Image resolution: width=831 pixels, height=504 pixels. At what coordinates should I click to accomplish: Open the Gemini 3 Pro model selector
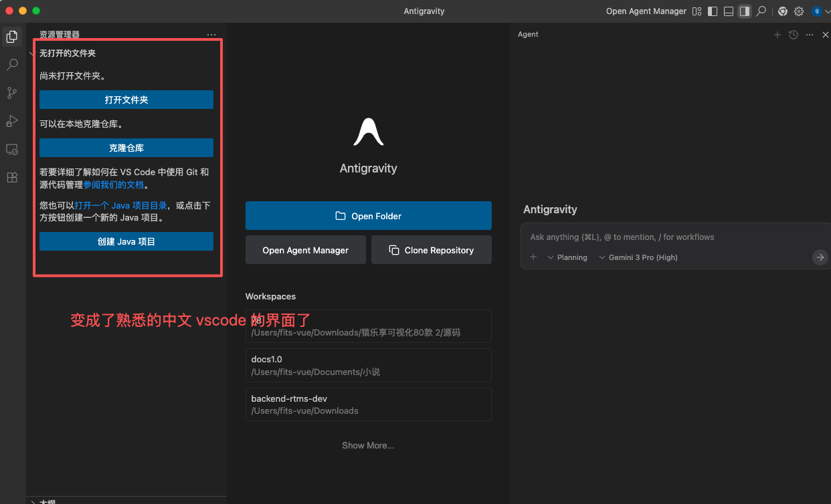[x=638, y=257]
